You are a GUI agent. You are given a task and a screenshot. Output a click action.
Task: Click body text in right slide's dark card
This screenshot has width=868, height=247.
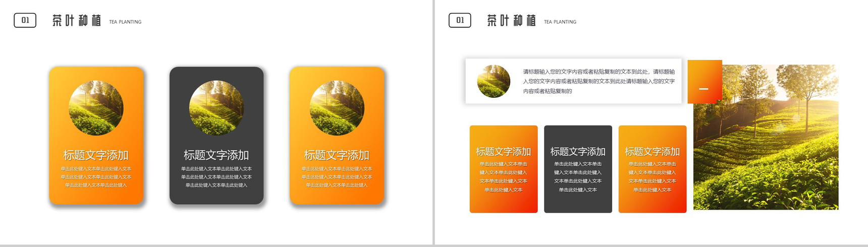pos(578,177)
